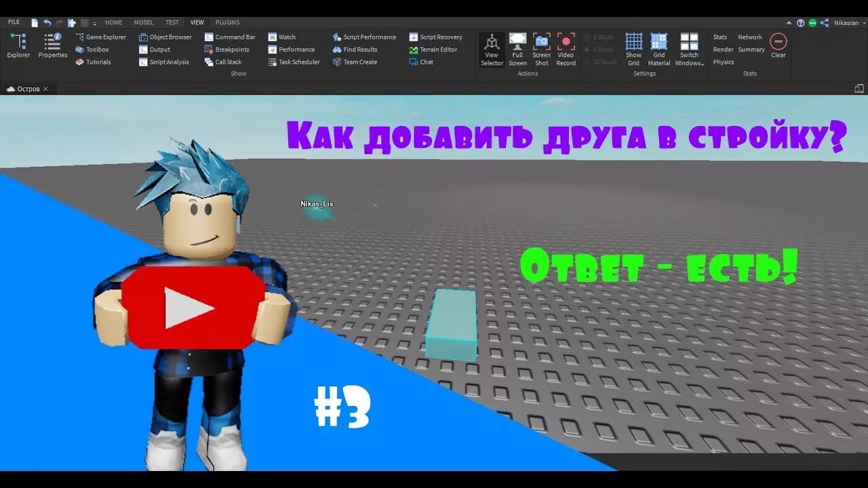Open the Switch Windows dropdown
This screenshot has width=868, height=488.
[x=690, y=49]
